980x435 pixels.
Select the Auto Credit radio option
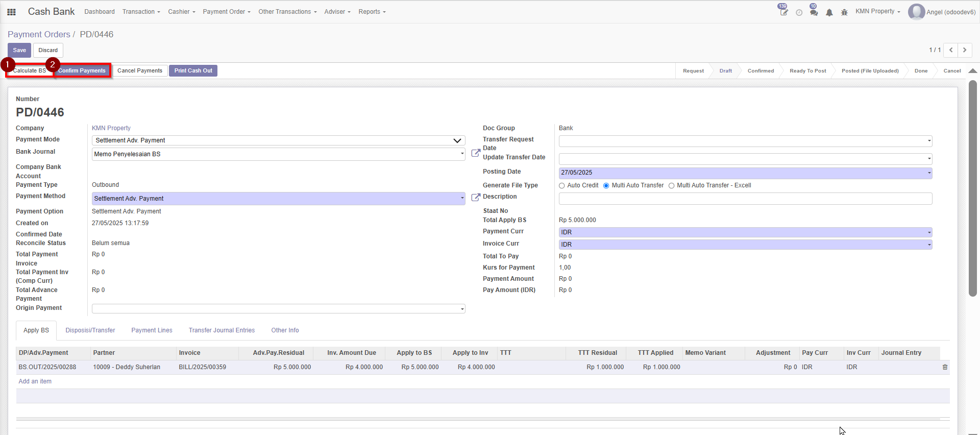562,186
